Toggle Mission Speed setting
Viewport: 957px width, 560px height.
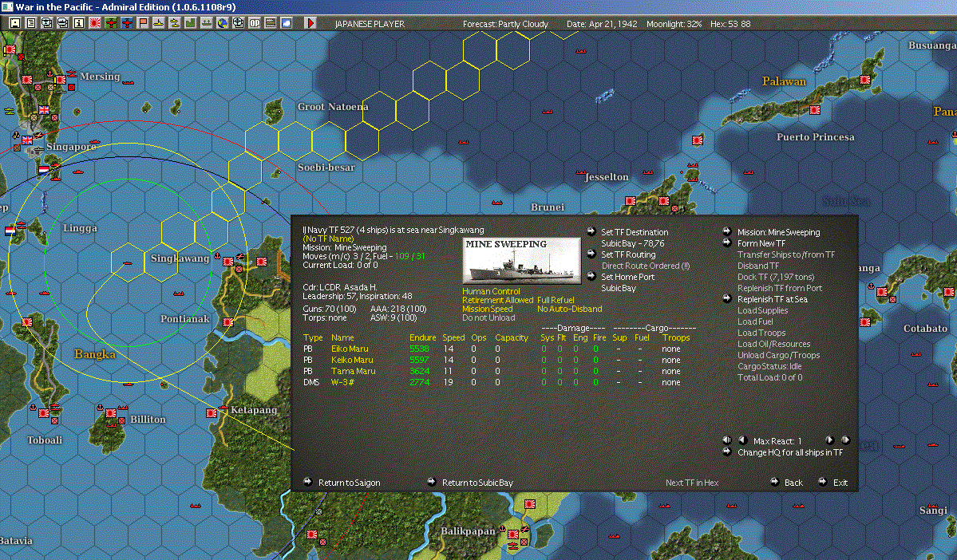(x=487, y=309)
